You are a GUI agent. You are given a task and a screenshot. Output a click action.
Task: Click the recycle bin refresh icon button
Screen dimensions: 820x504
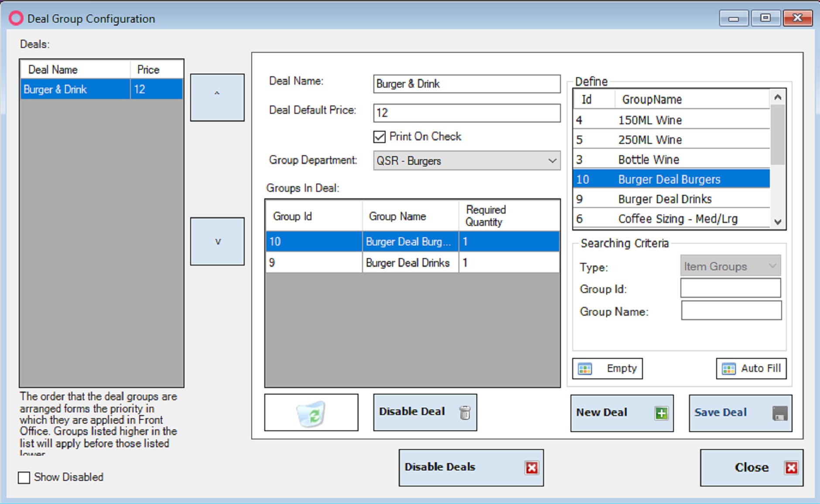311,413
